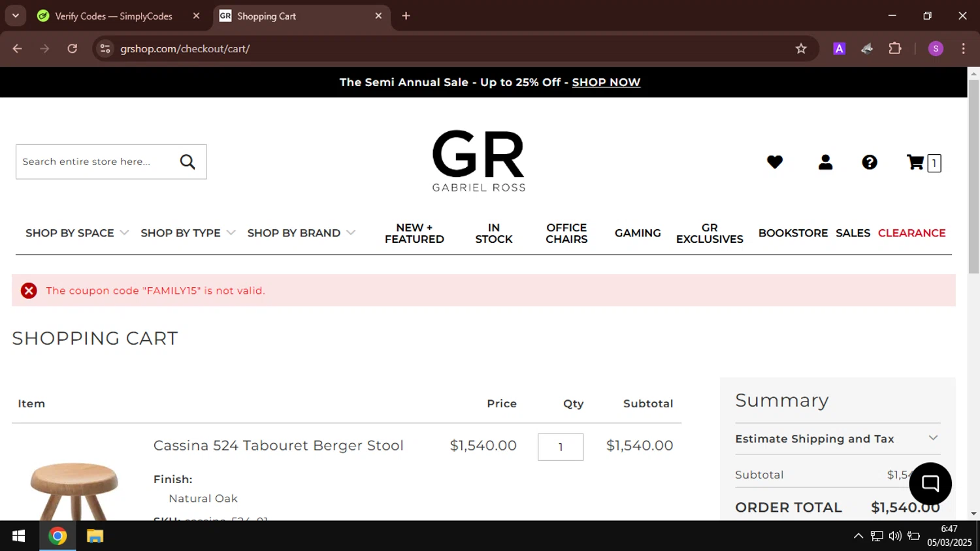Expand Shop By Space menu
This screenshot has width=980, height=551.
[77, 233]
